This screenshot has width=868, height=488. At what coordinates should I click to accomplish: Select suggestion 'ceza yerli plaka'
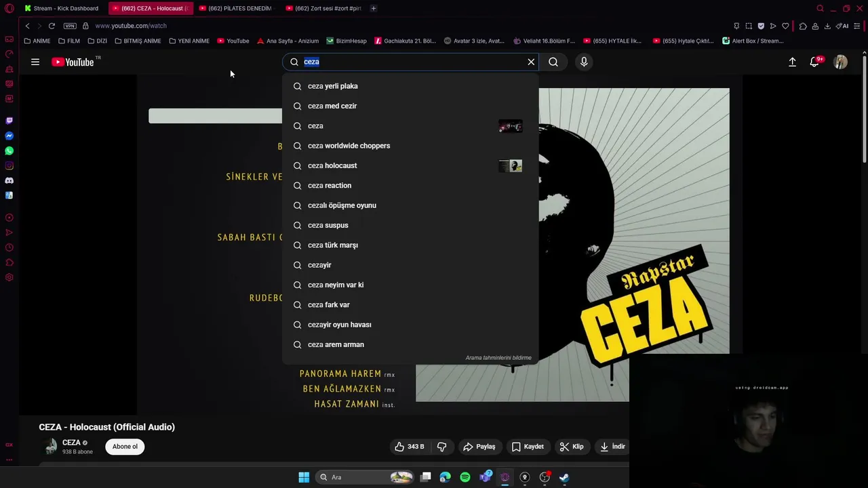(410, 86)
